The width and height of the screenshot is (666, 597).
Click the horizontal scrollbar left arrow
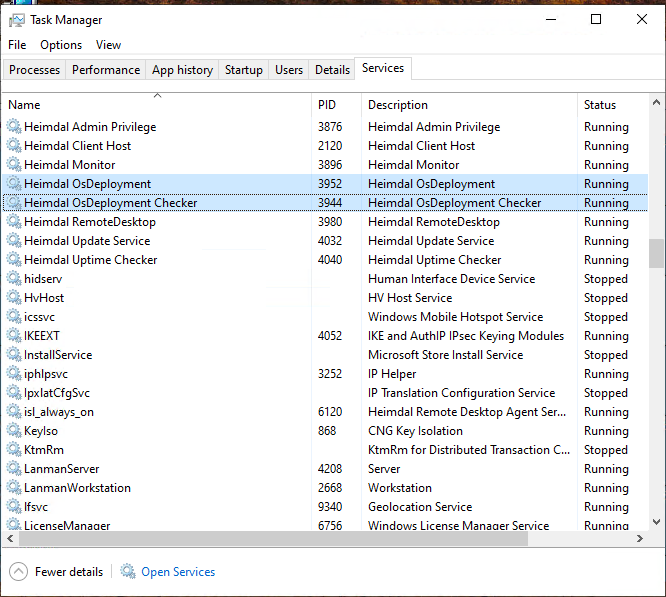click(11, 538)
